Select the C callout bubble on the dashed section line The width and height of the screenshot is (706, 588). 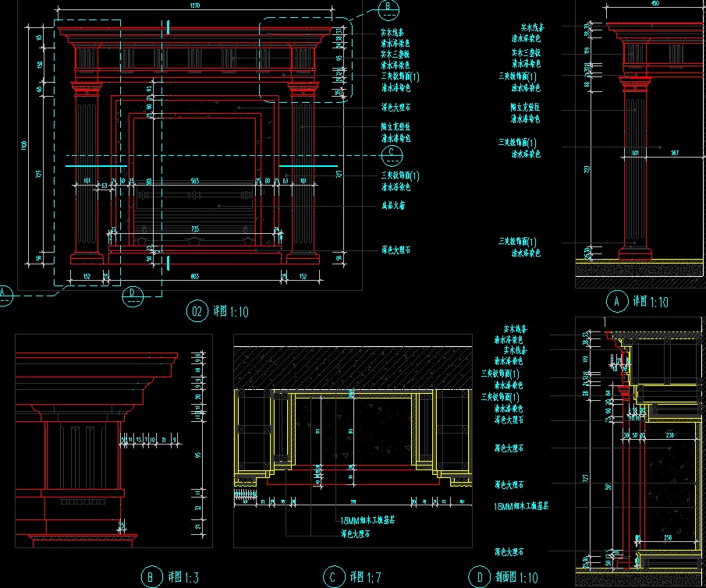392,155
